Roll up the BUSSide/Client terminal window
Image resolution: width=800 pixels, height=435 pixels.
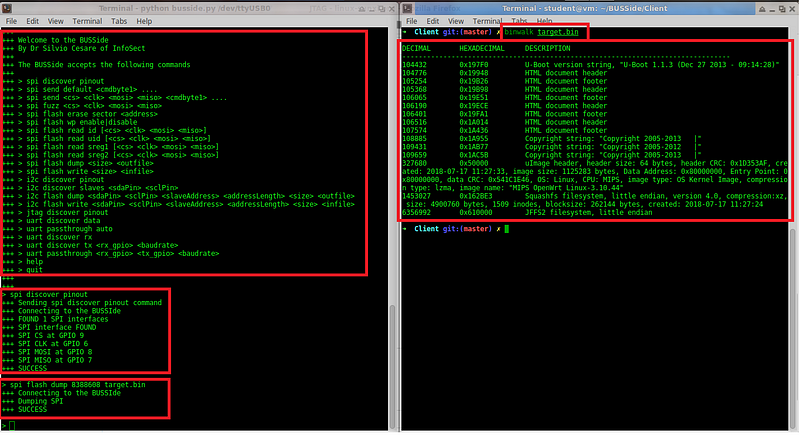click(x=762, y=9)
